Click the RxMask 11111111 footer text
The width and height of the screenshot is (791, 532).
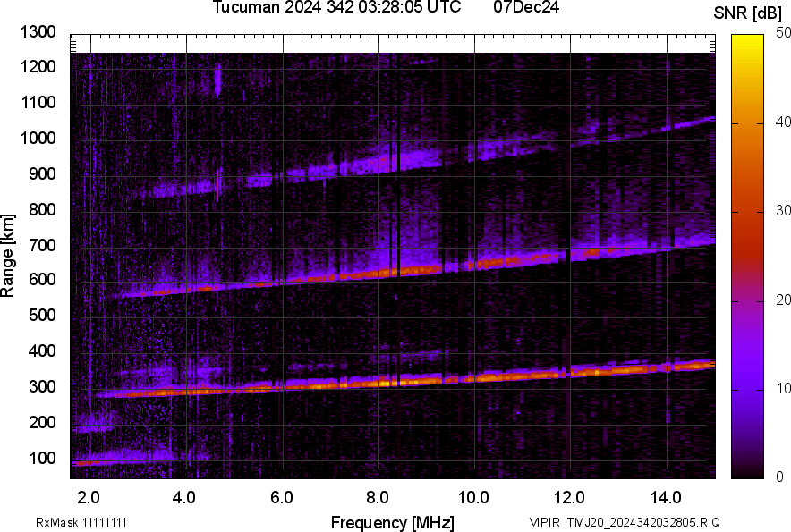(x=81, y=522)
